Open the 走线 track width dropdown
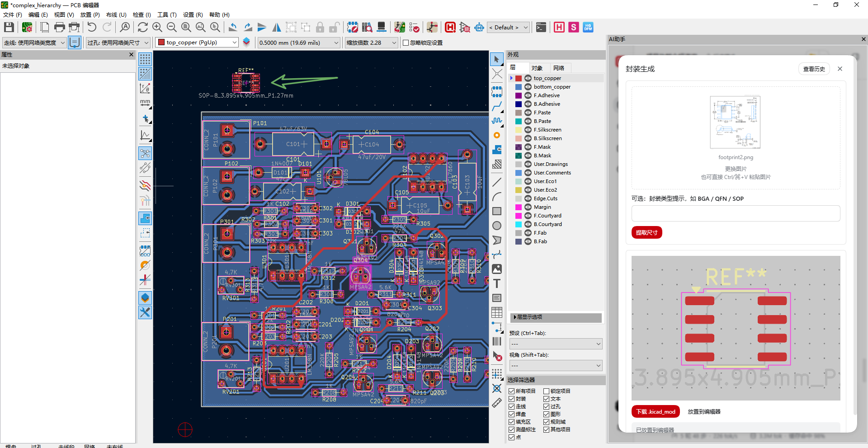This screenshot has height=448, width=868. [34, 42]
